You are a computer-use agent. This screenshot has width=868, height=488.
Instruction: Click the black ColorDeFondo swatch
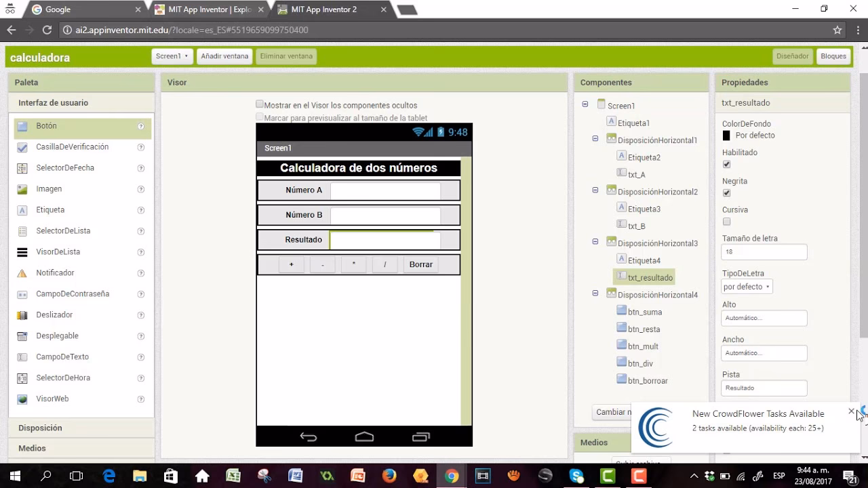(x=727, y=136)
